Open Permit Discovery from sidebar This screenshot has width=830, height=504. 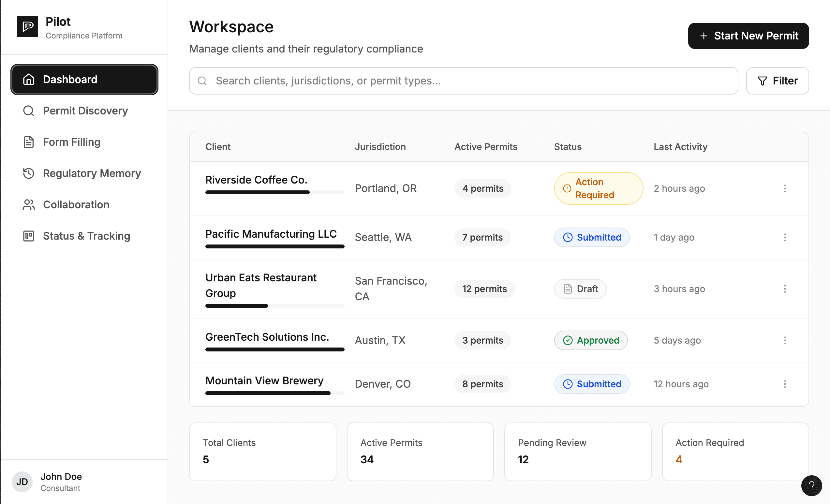(x=84, y=111)
